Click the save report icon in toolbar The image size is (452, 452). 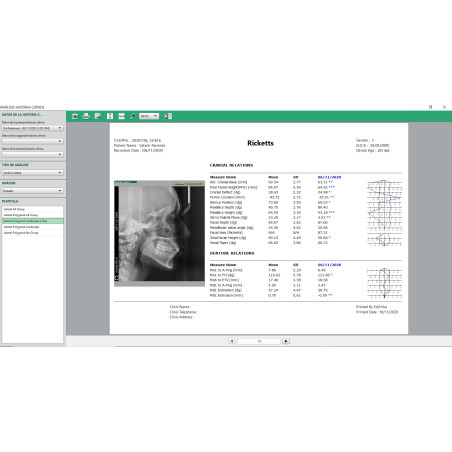pyautogui.click(x=98, y=116)
